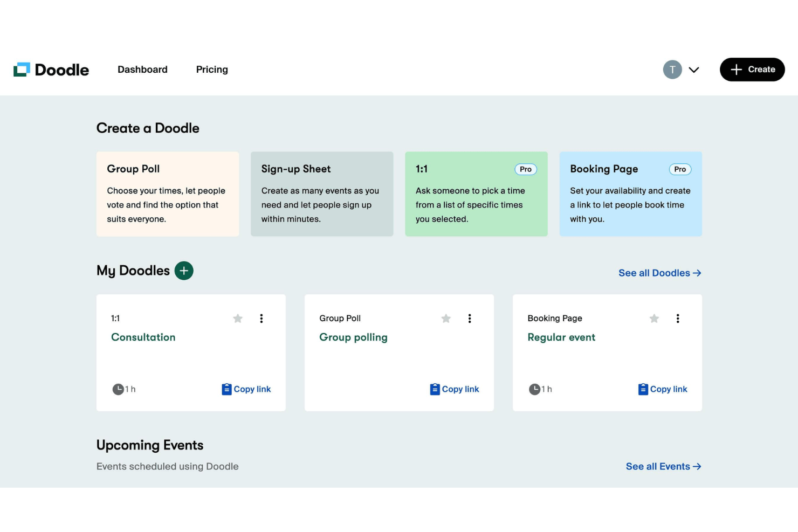Image resolution: width=798 pixels, height=532 pixels.
Task: Open three-dot menu for Consultation
Action: click(x=262, y=319)
